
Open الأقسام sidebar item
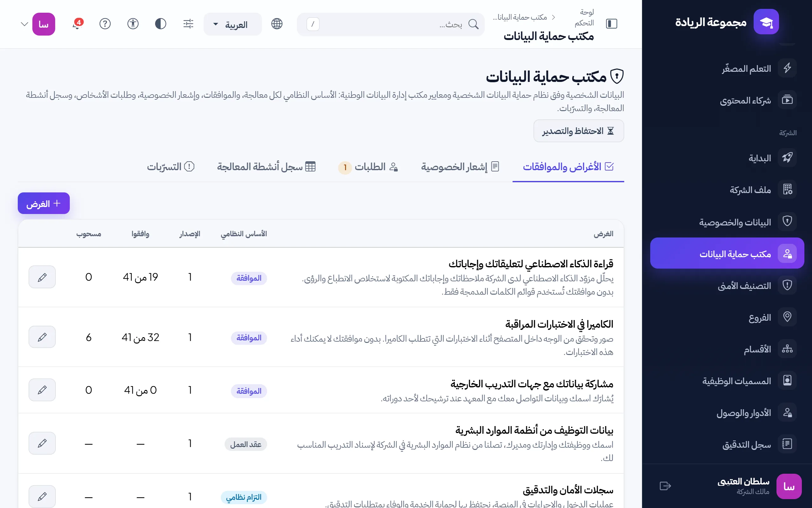tap(727, 349)
